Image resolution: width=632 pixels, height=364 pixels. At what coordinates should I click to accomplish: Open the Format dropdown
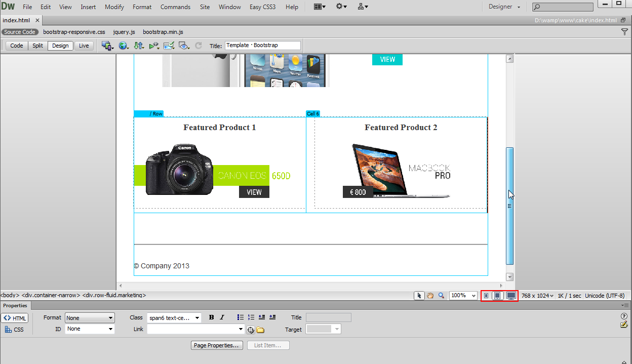(90, 318)
